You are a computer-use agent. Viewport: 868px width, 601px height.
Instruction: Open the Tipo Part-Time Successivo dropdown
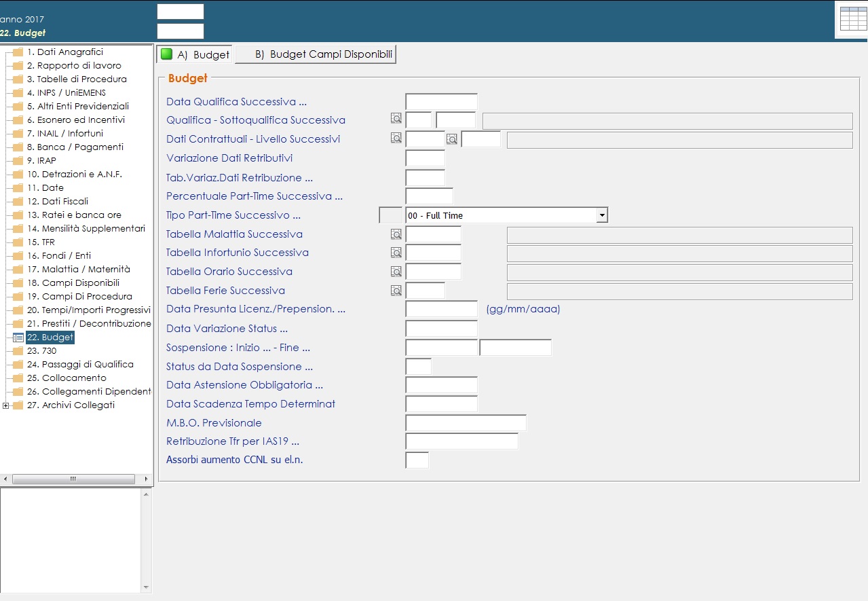(x=601, y=215)
